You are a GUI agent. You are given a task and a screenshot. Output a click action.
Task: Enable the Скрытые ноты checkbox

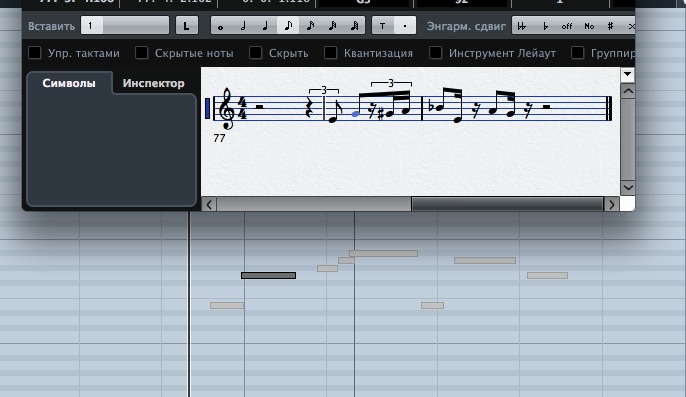click(141, 53)
